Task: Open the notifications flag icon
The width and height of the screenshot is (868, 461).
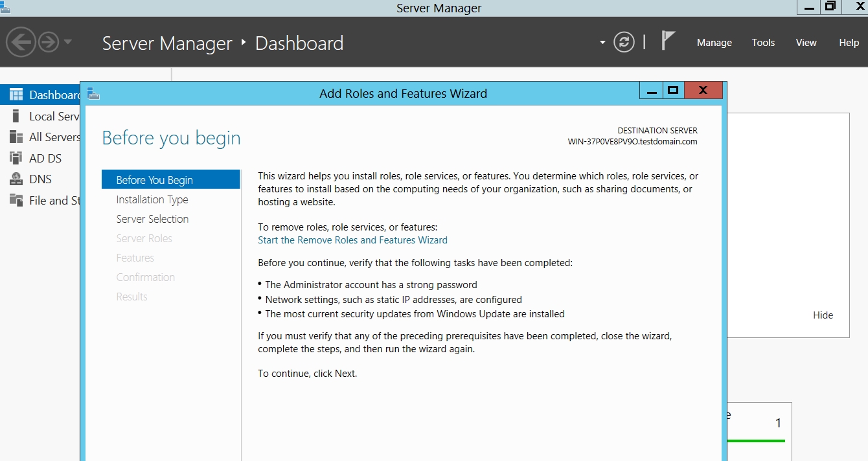Action: 668,41
